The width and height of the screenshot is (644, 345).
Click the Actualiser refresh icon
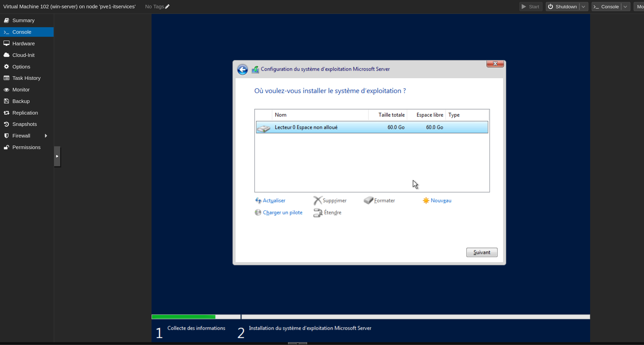[258, 200]
